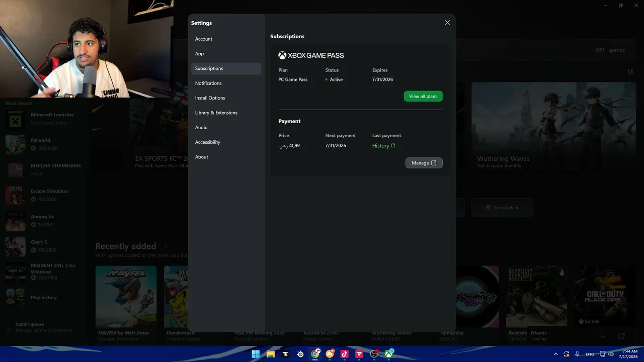
Task: Click the 300+ games label
Action: tap(610, 50)
